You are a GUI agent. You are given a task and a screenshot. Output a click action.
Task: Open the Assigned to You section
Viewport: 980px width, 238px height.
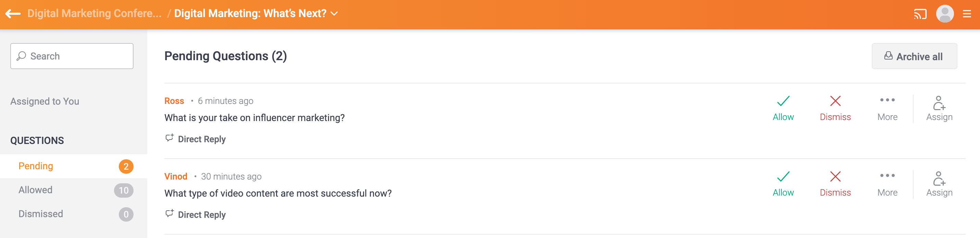(x=45, y=102)
